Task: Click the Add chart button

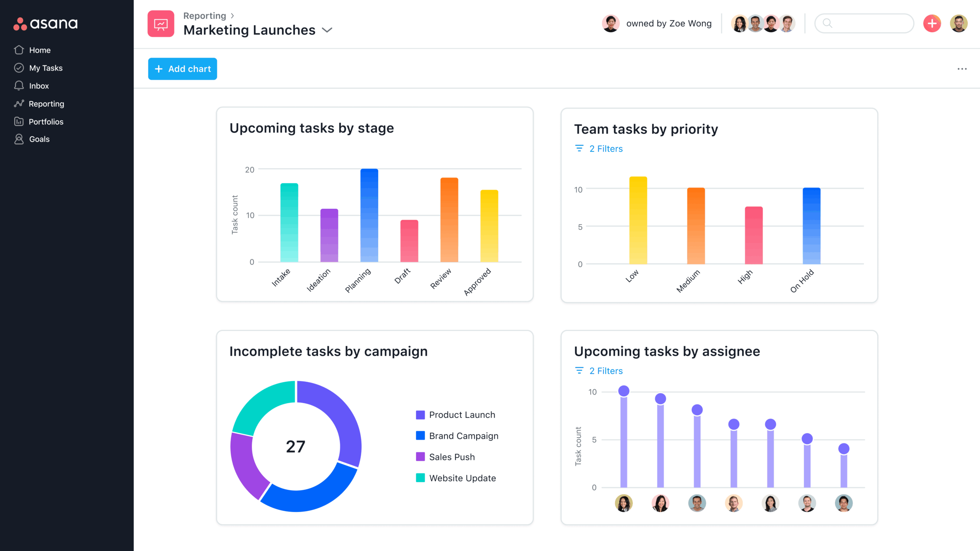Action: click(183, 69)
